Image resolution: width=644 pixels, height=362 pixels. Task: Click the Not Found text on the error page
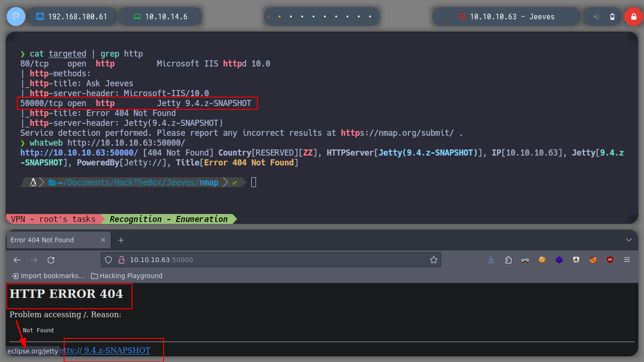click(x=38, y=330)
